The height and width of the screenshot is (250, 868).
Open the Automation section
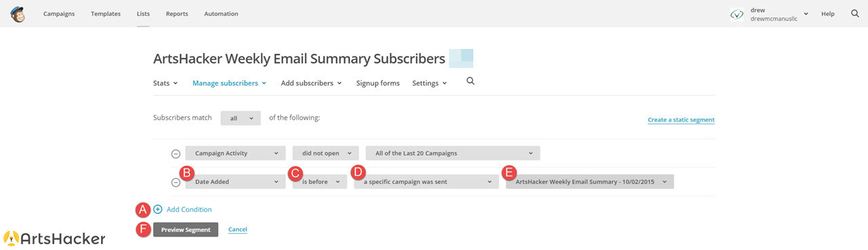coord(221,14)
